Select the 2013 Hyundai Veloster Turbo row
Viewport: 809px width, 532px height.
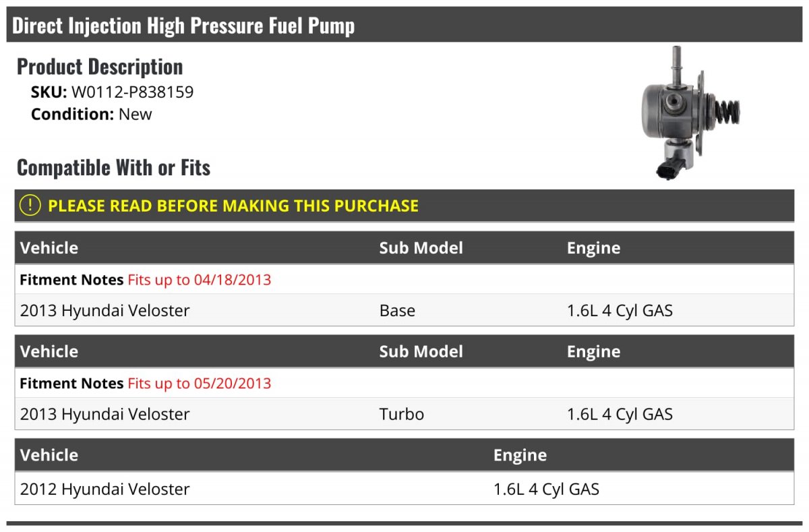[404, 414]
